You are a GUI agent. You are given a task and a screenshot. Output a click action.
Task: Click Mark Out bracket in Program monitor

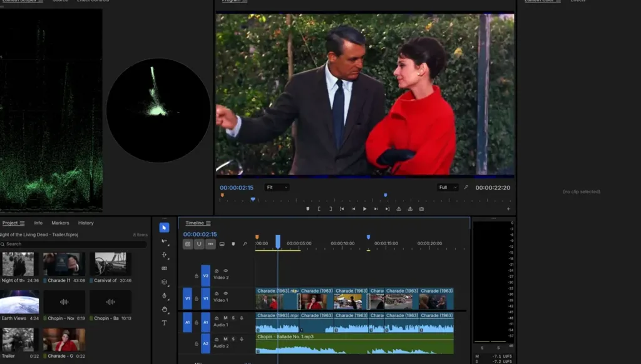coord(331,209)
